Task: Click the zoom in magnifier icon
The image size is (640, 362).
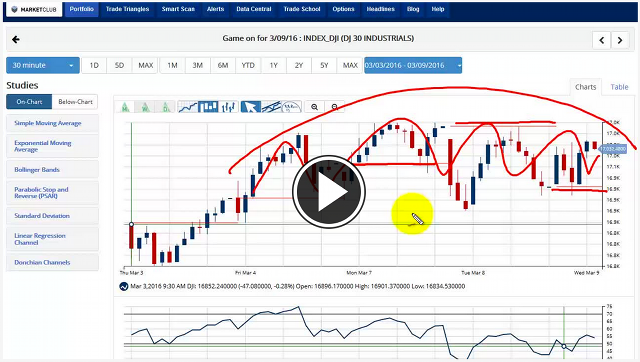Action: click(x=314, y=107)
